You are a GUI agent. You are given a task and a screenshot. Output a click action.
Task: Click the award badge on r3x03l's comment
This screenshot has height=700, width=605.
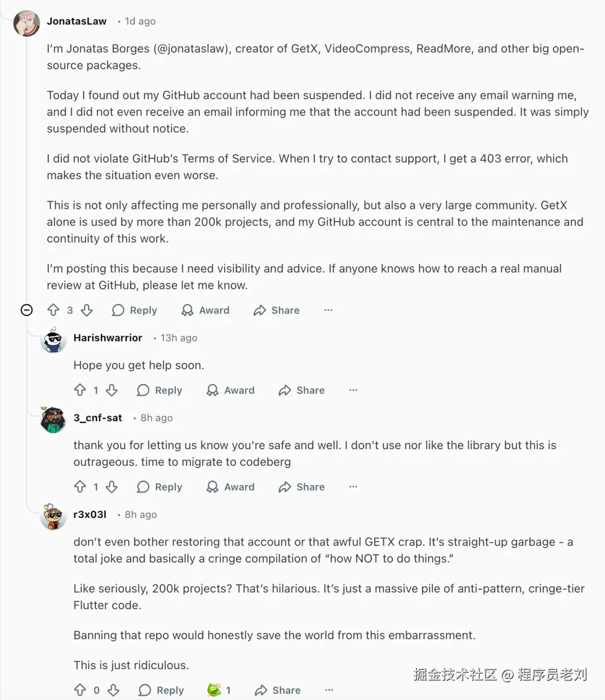[215, 690]
